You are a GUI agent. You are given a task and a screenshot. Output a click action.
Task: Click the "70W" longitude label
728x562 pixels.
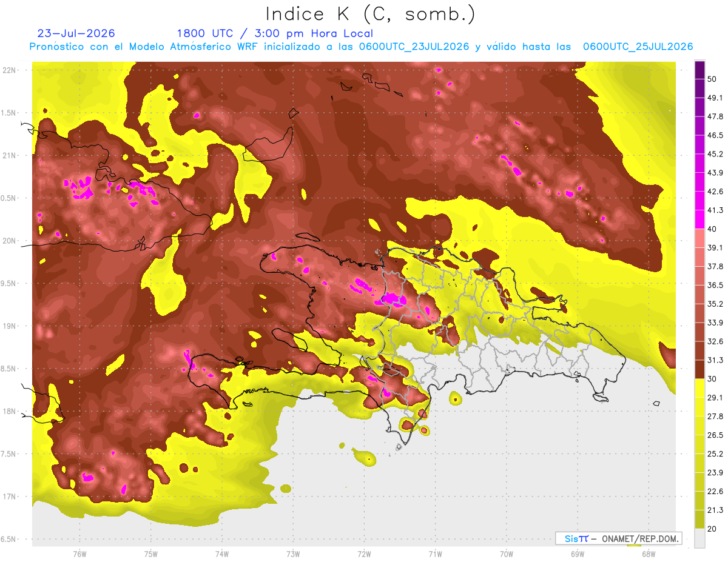click(506, 554)
